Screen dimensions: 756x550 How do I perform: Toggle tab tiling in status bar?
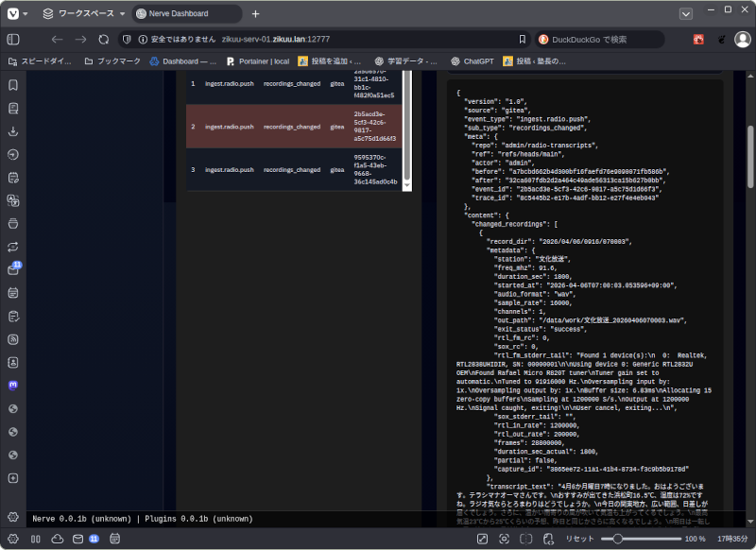pos(35,539)
